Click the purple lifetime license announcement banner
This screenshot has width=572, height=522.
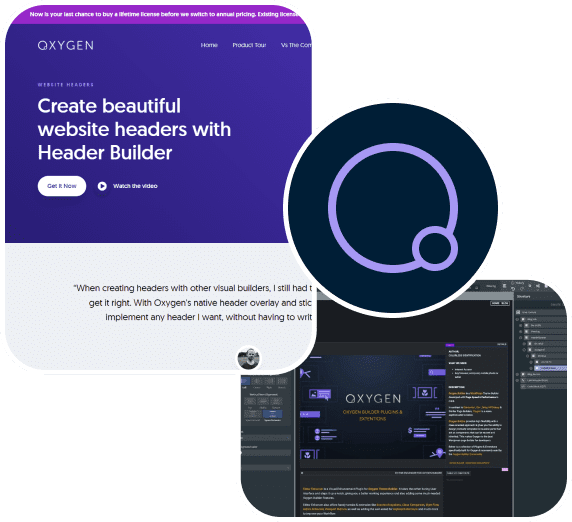click(x=158, y=15)
